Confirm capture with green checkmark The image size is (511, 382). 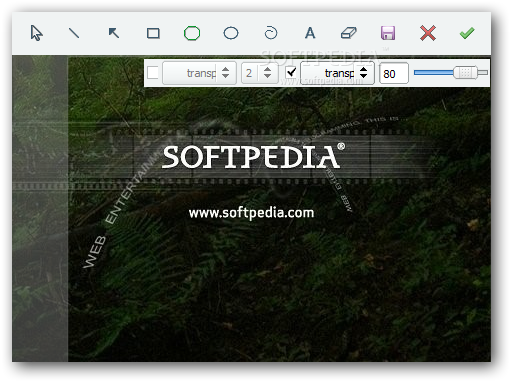pyautogui.click(x=467, y=33)
